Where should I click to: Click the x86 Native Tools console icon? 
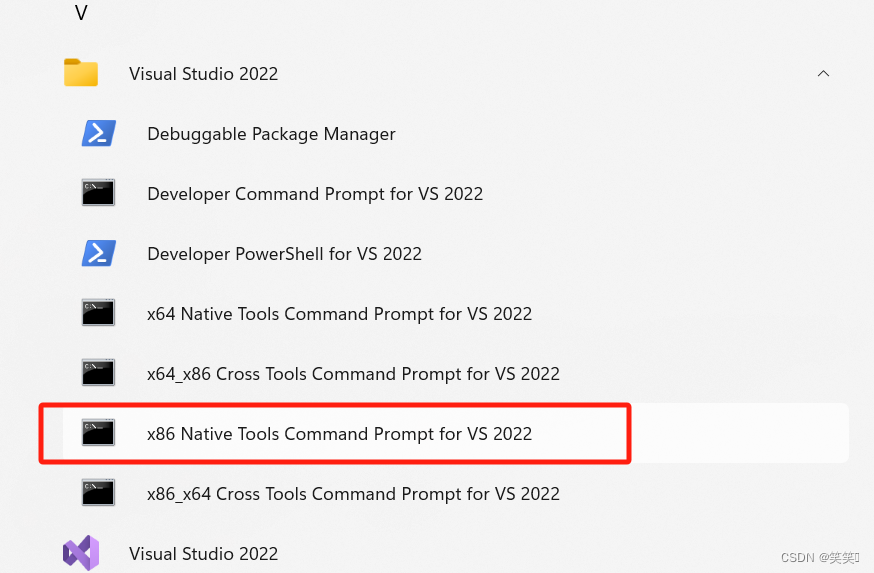[98, 433]
